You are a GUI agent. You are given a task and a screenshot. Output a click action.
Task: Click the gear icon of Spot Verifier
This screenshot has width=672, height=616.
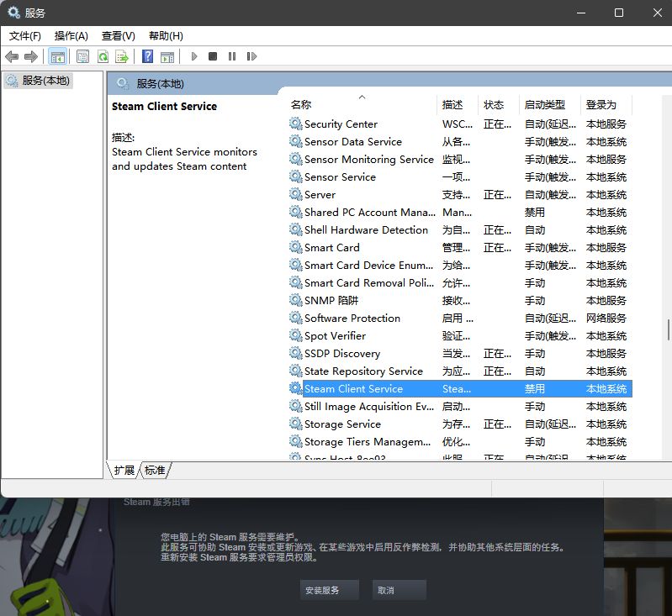[x=296, y=335]
